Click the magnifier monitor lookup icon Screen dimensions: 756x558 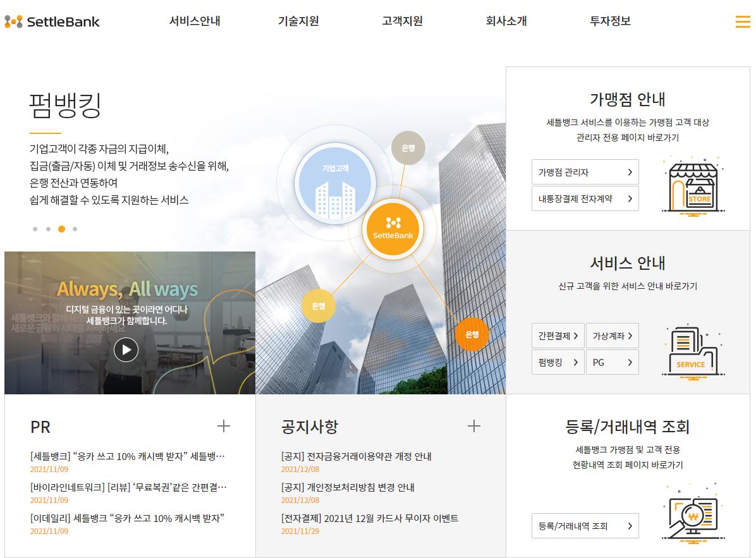pos(693,514)
